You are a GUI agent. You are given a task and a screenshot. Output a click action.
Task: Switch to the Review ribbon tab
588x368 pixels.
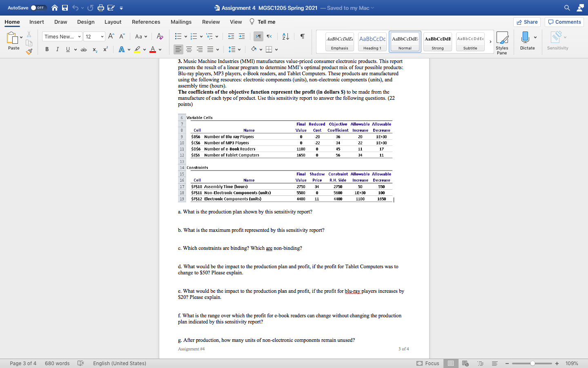[211, 22]
